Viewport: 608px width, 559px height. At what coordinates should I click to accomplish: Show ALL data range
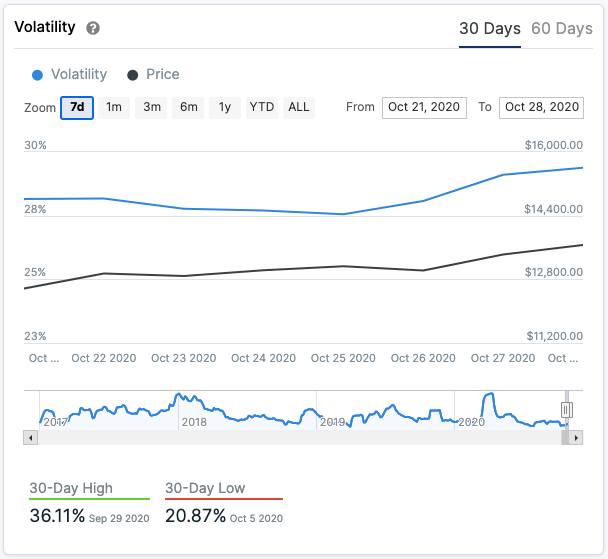(298, 107)
